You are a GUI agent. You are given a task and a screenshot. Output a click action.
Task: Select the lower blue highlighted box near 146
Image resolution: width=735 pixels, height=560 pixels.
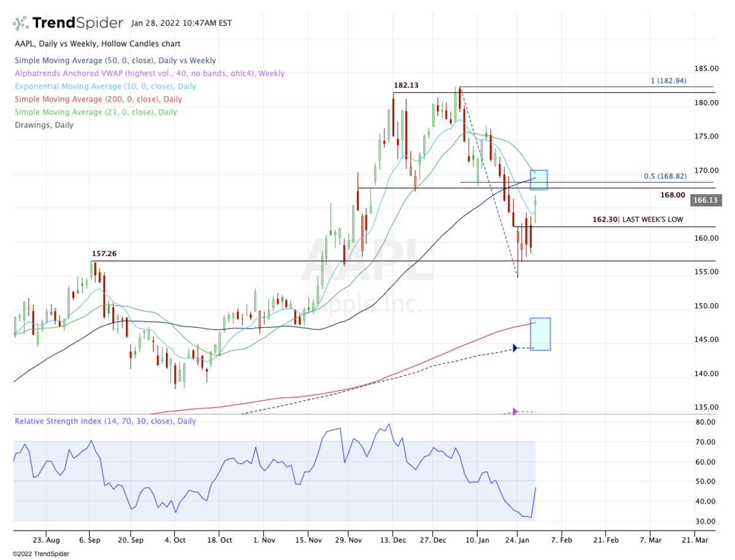click(540, 334)
